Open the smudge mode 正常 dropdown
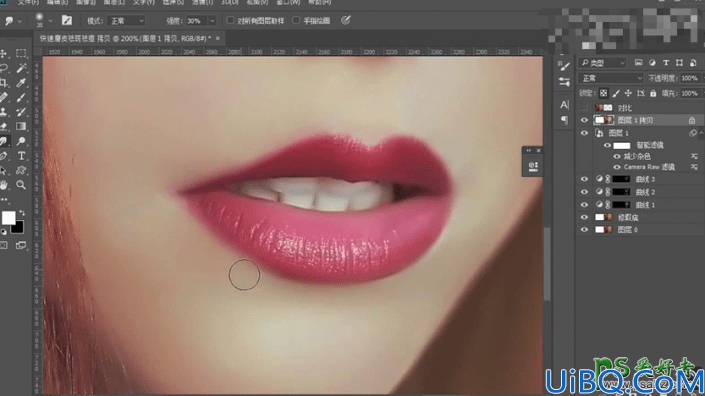The image size is (705, 396). (127, 21)
